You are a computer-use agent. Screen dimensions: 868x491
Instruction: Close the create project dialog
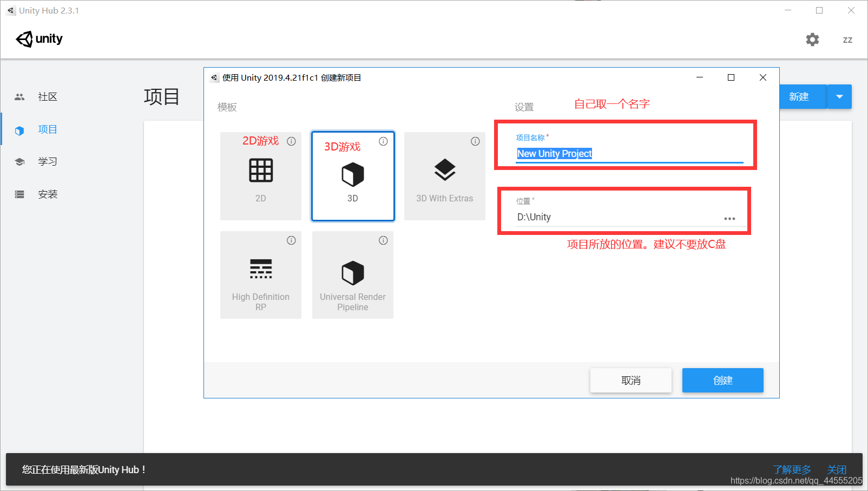[763, 77]
